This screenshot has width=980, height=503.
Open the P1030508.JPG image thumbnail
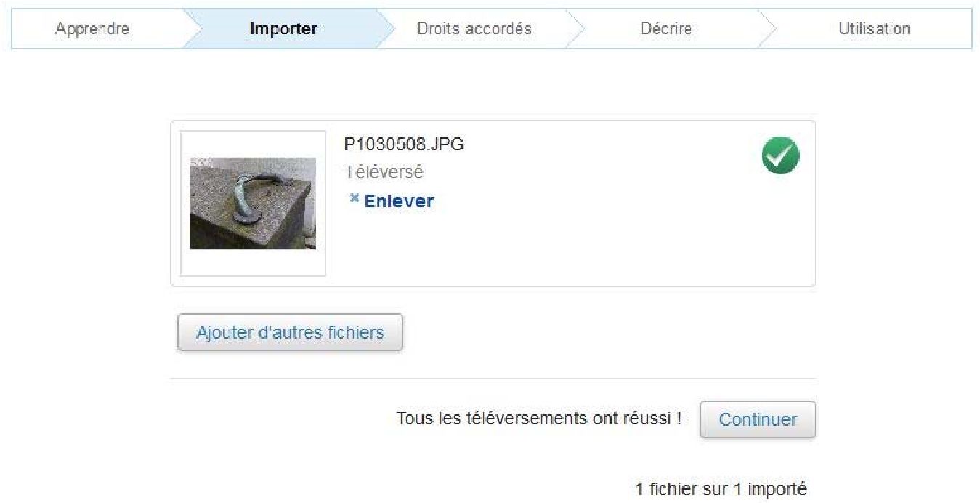253,204
